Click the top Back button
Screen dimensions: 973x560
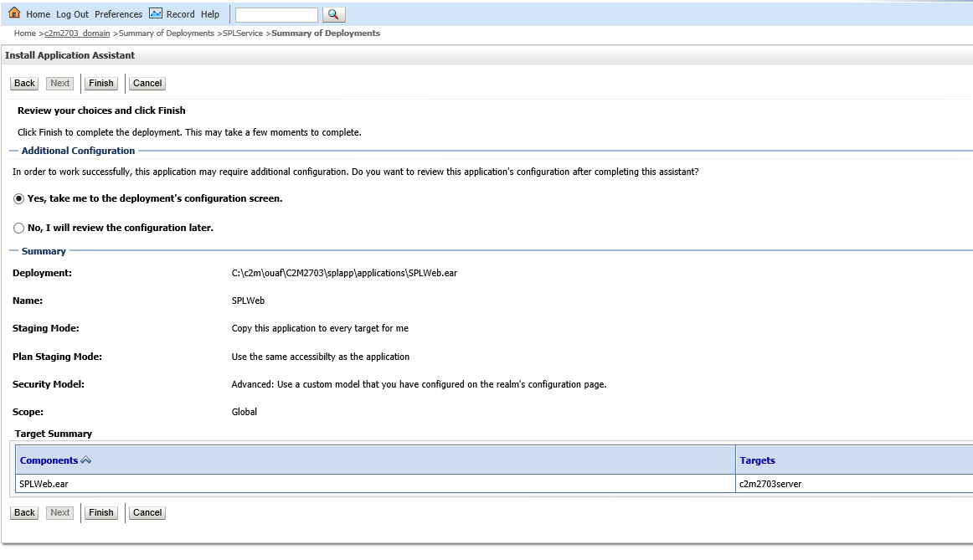[x=25, y=83]
